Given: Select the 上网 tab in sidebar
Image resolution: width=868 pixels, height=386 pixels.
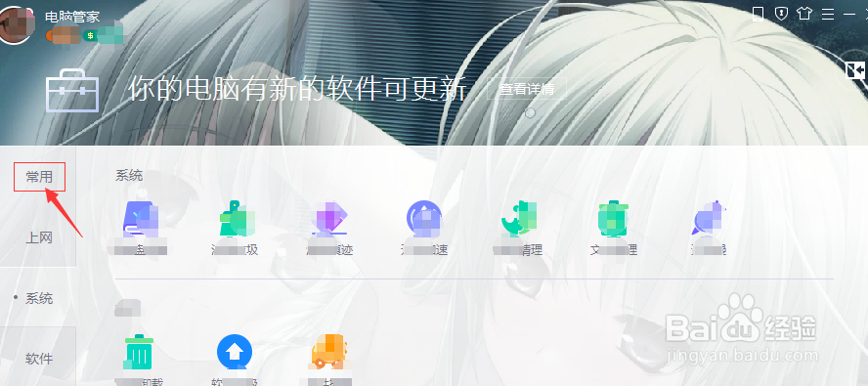Looking at the screenshot, I should pyautogui.click(x=39, y=238).
